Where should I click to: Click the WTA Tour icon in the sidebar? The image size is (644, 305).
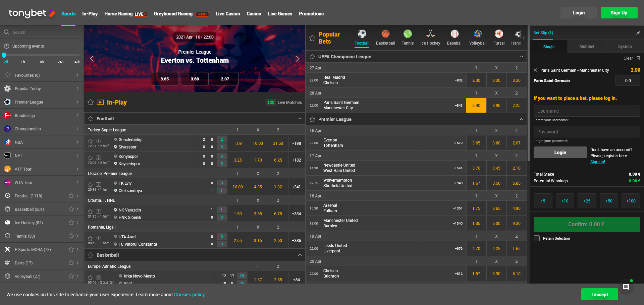[7, 182]
